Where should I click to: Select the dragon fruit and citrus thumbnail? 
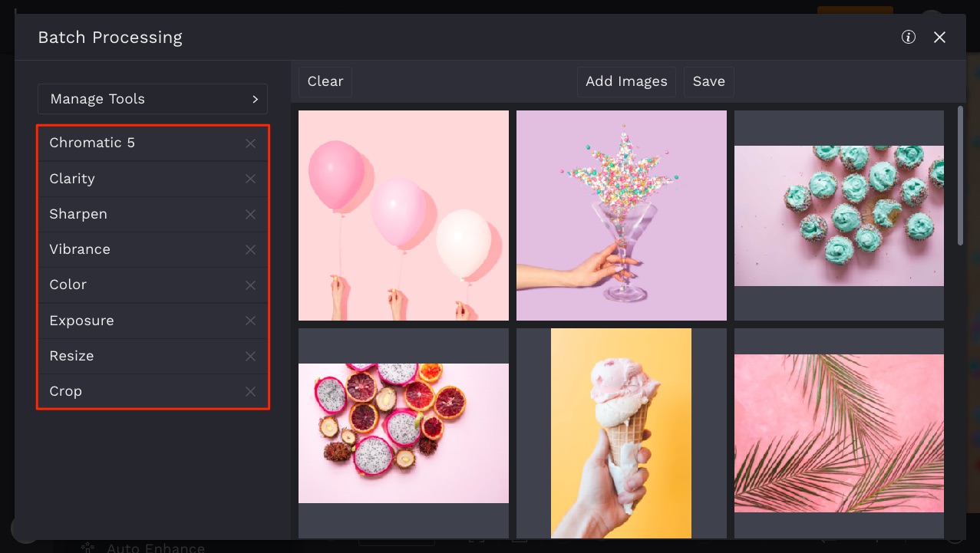pyautogui.click(x=404, y=433)
